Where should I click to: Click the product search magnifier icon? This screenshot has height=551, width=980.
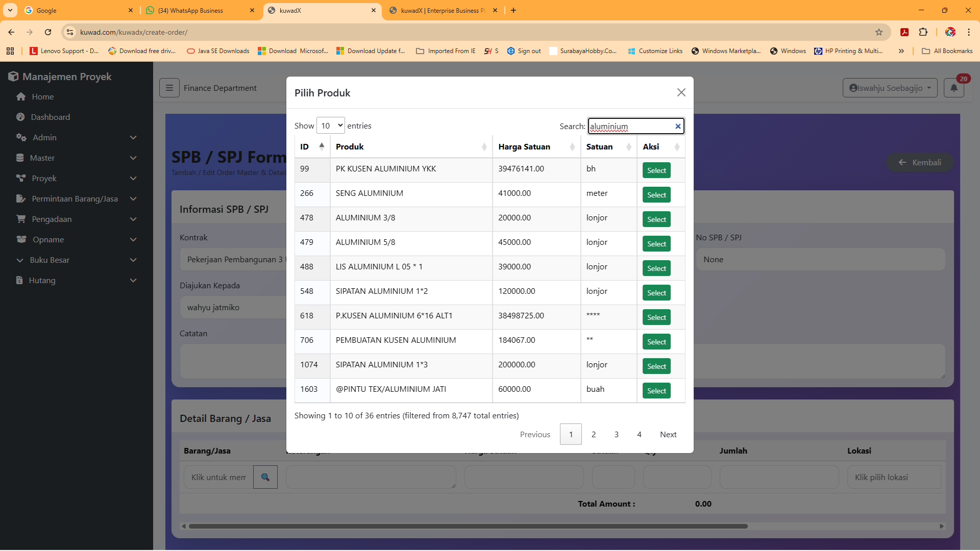265,477
